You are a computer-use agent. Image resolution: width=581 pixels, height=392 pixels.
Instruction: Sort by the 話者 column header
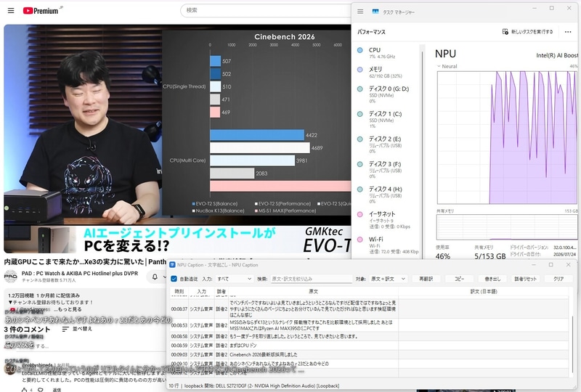[222, 292]
